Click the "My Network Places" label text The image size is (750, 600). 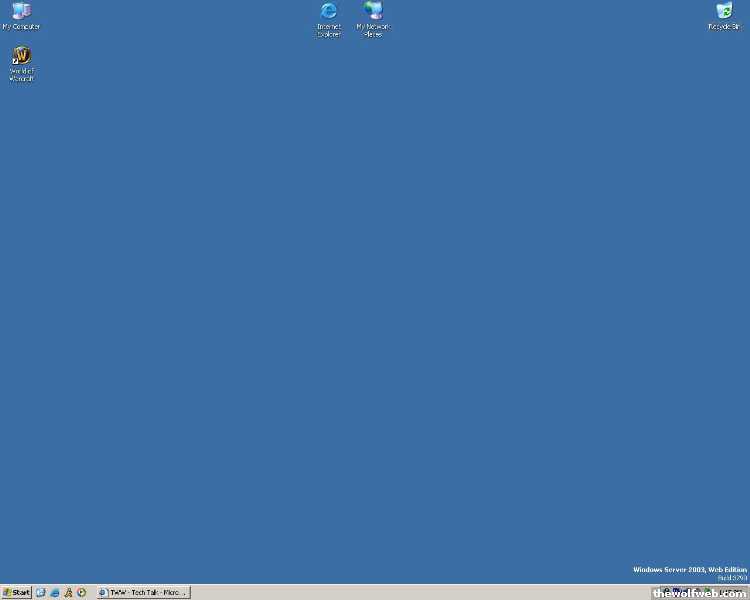374,31
